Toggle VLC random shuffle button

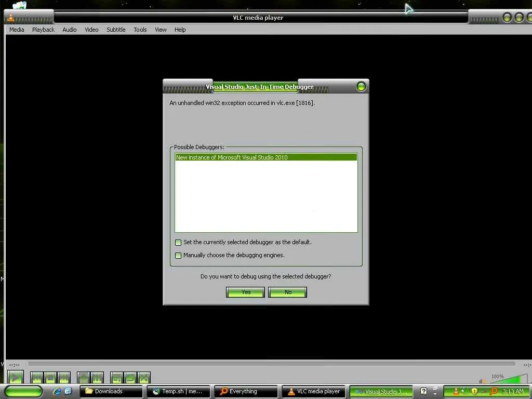pos(143,378)
